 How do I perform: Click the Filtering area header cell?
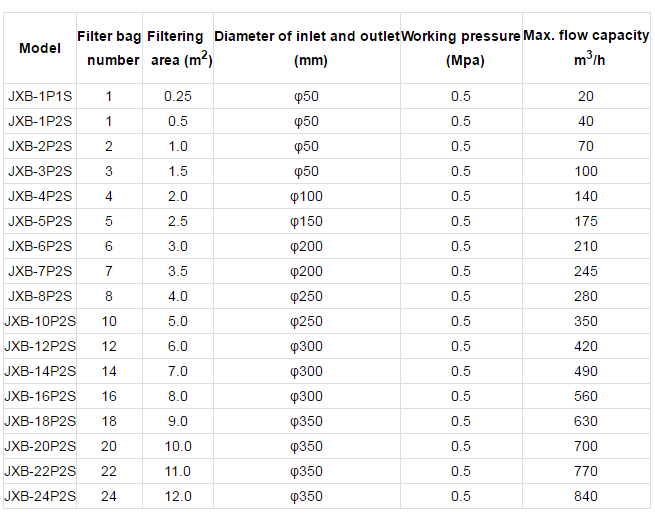click(x=178, y=48)
